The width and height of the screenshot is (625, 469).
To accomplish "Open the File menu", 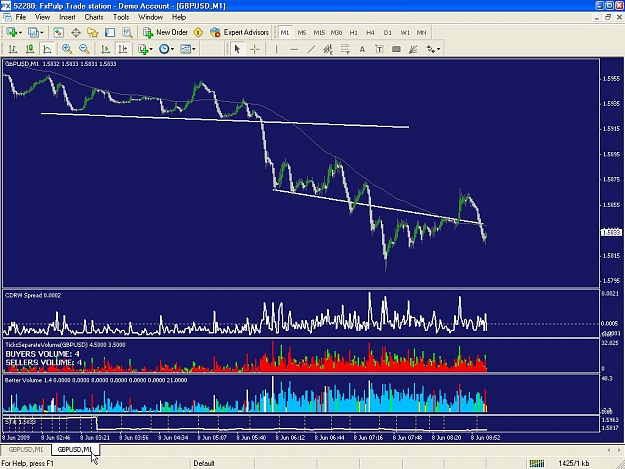I will [x=21, y=17].
